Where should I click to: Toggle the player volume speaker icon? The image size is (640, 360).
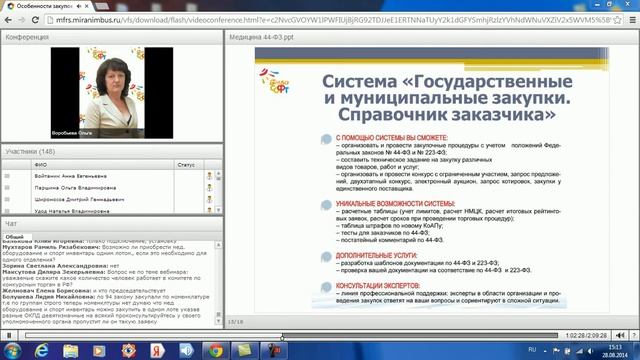click(x=620, y=336)
